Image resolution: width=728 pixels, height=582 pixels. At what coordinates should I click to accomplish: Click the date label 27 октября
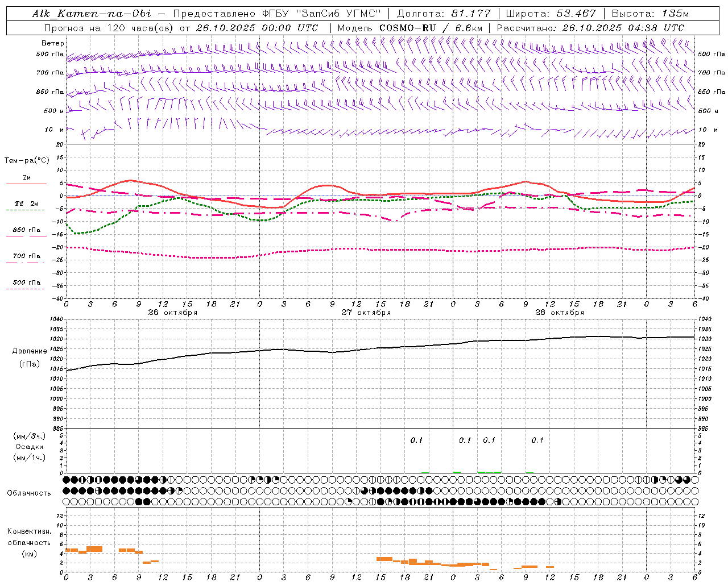366,313
